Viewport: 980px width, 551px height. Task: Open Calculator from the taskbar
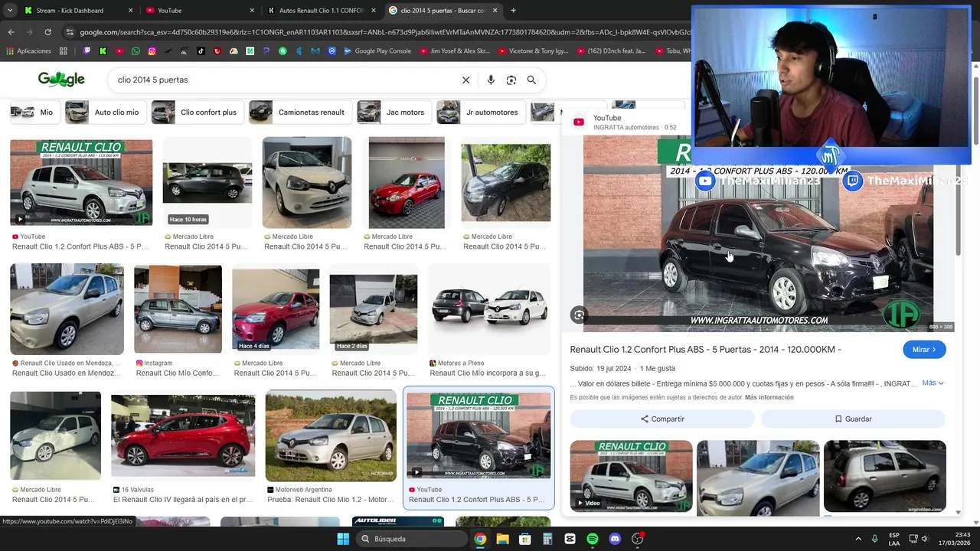[547, 539]
